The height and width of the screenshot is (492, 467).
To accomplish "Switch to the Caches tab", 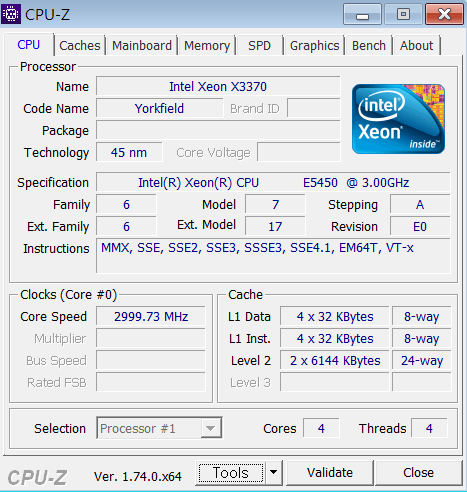I will [80, 46].
